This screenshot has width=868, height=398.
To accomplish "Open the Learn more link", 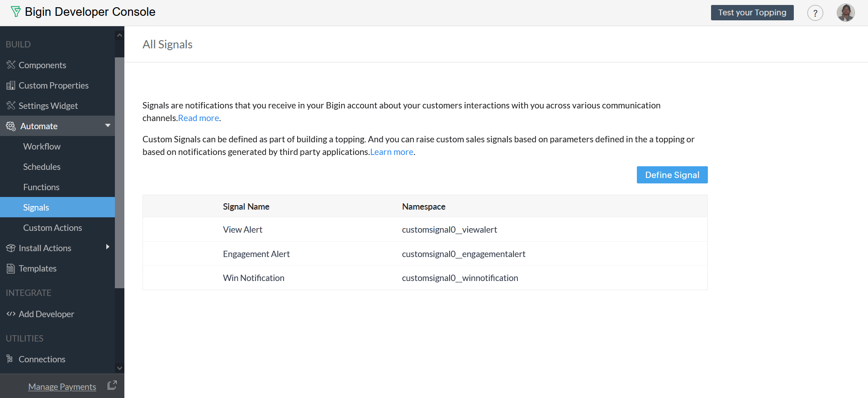I will pos(392,152).
